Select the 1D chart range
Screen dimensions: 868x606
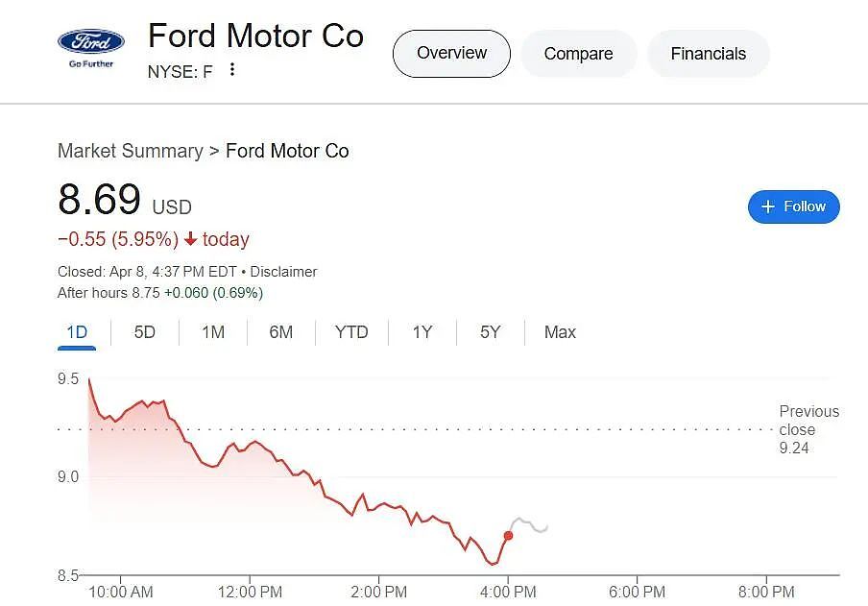(x=77, y=332)
